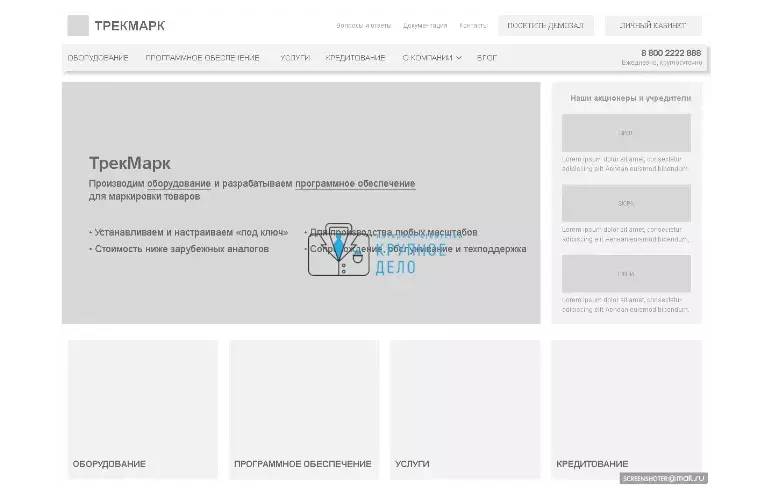
Task: Open the second shareholder logo placeholder
Action: 626,203
